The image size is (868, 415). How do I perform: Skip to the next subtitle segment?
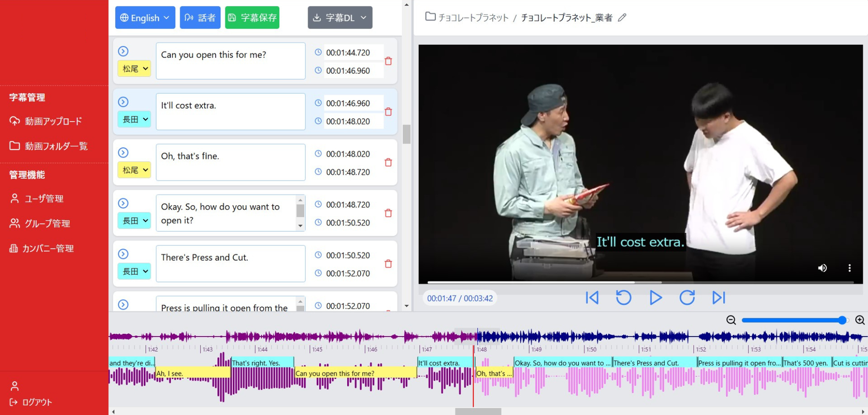click(x=718, y=297)
